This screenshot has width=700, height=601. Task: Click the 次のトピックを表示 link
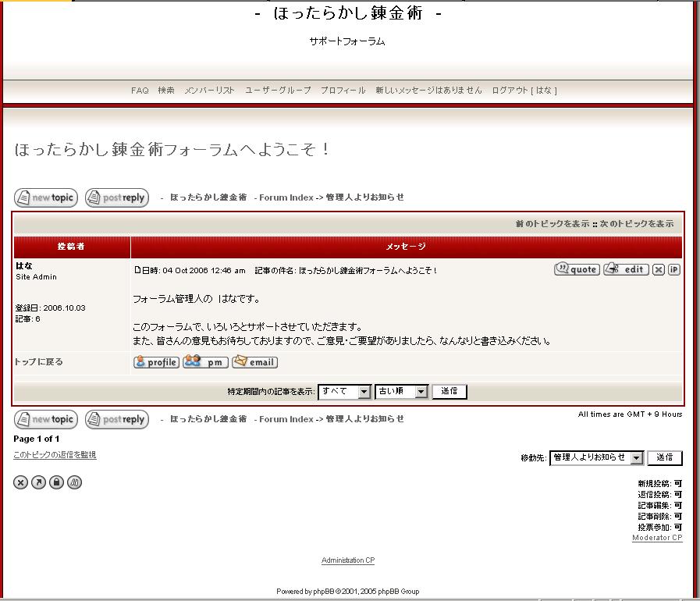[x=637, y=224]
